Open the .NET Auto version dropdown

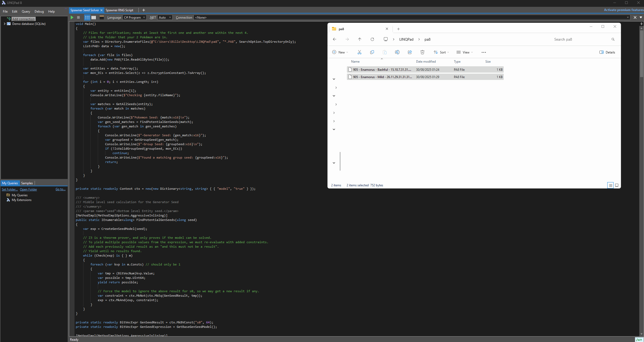(165, 18)
